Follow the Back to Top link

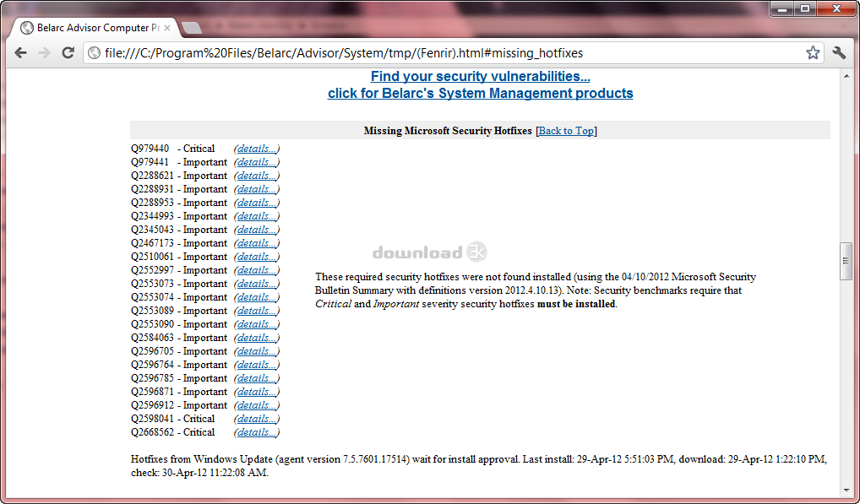566,130
